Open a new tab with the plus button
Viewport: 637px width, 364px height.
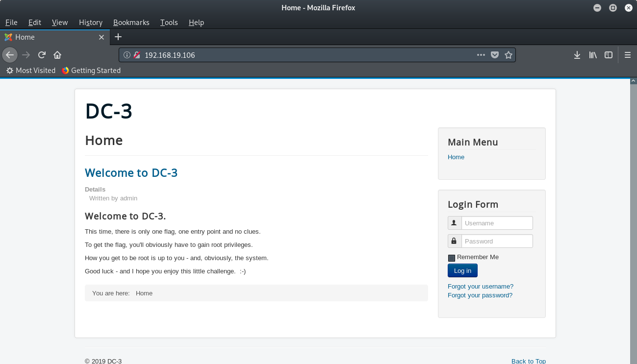click(118, 37)
